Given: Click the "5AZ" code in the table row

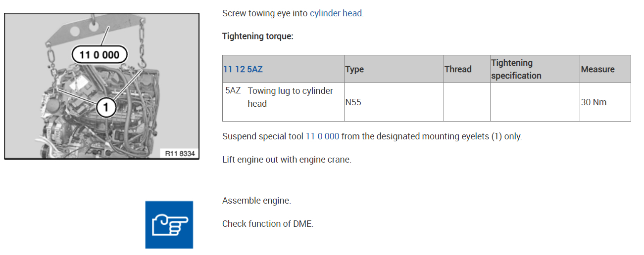Looking at the screenshot, I should (x=233, y=91).
